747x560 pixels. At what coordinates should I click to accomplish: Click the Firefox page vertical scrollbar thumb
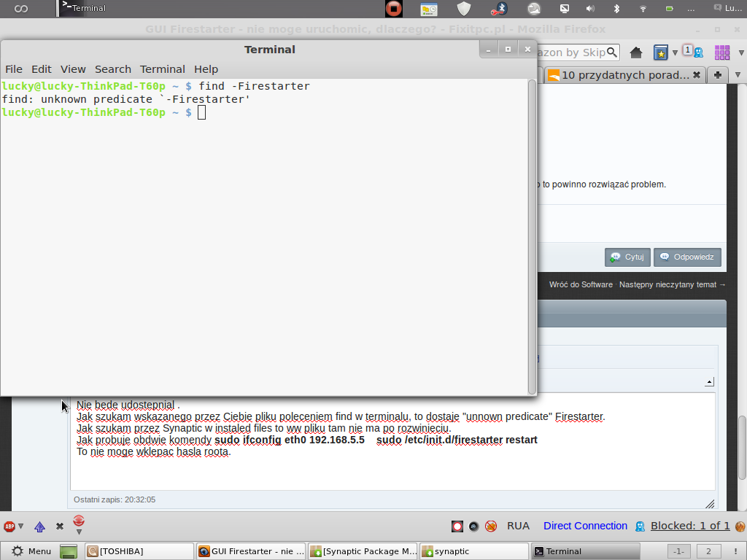[x=742, y=448]
